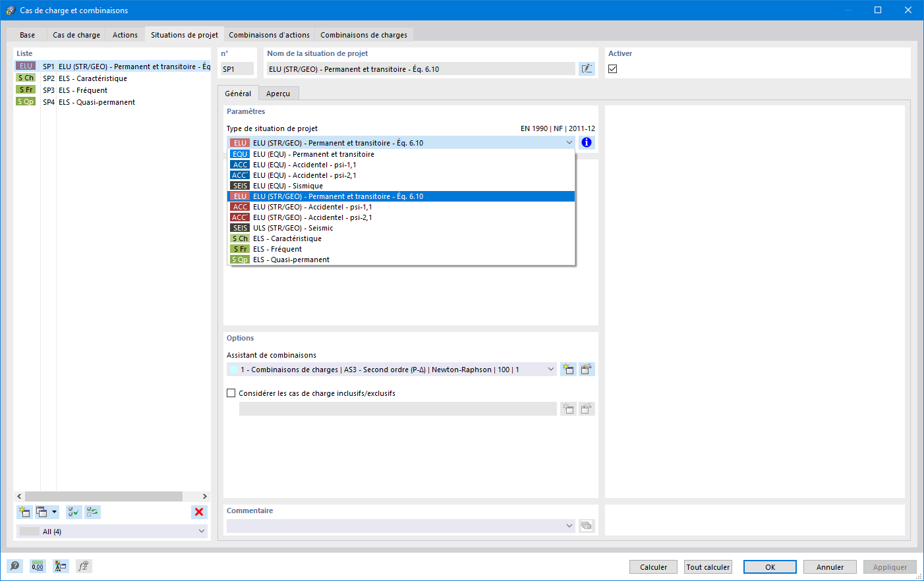Open the units 0,00 icon
The height and width of the screenshot is (581, 924).
tap(38, 566)
